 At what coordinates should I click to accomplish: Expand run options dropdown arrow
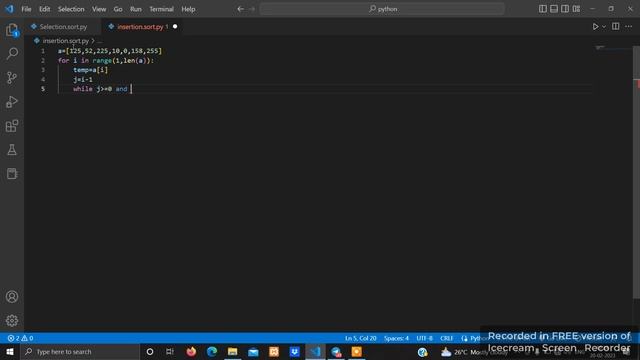point(604,27)
